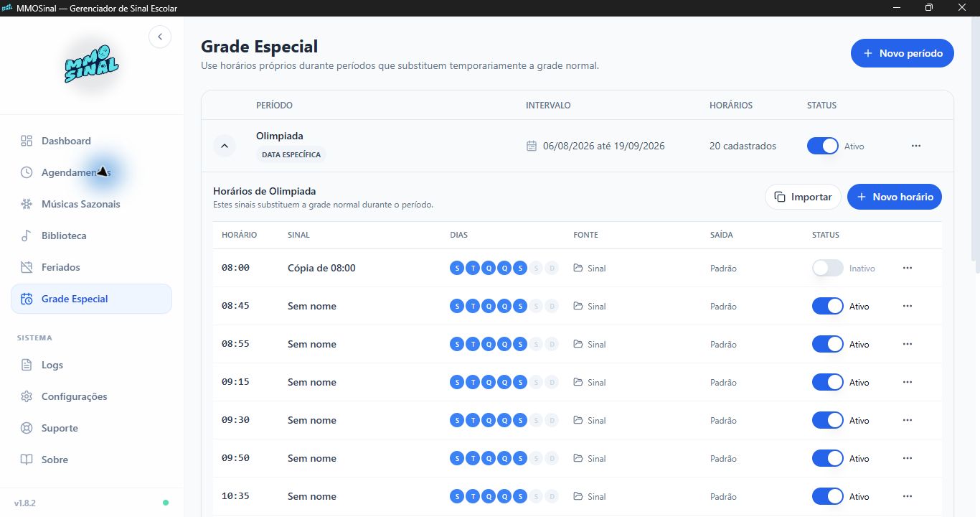The height and width of the screenshot is (517, 980).
Task: Open the Dashboard page
Action: coord(91,141)
